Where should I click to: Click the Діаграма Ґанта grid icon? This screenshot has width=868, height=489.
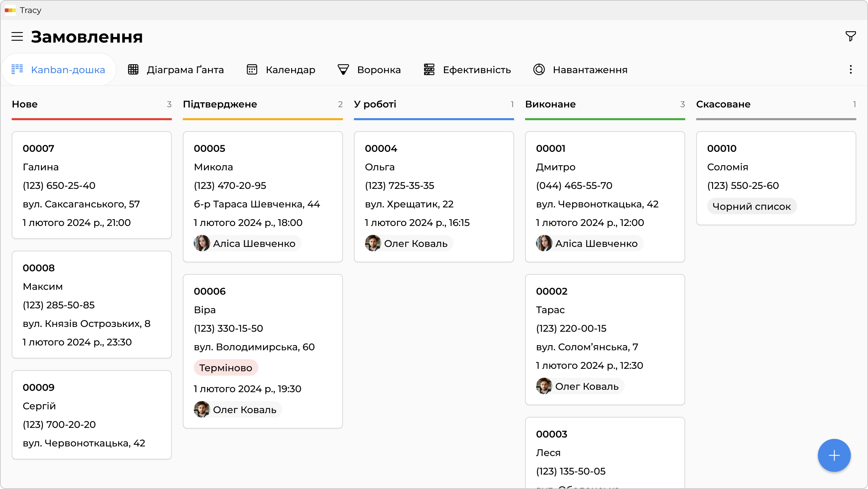click(x=133, y=70)
